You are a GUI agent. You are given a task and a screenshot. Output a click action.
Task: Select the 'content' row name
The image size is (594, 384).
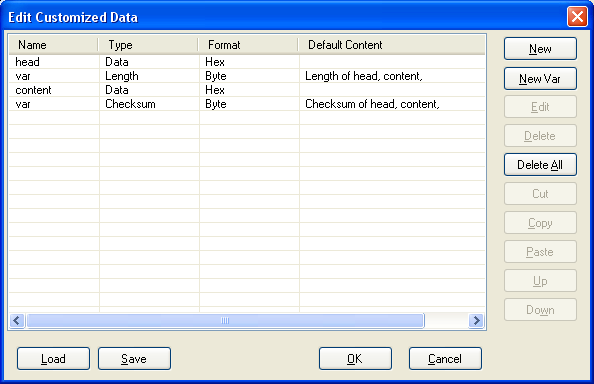33,90
